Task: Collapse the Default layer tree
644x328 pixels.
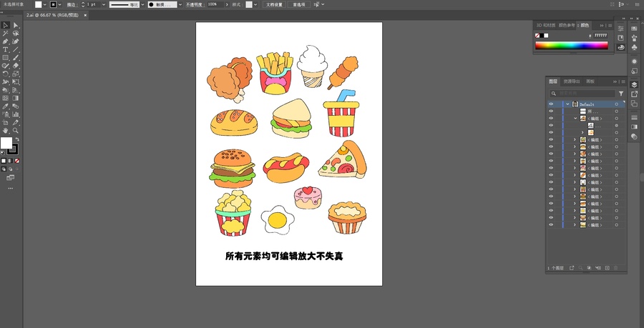Action: click(567, 104)
